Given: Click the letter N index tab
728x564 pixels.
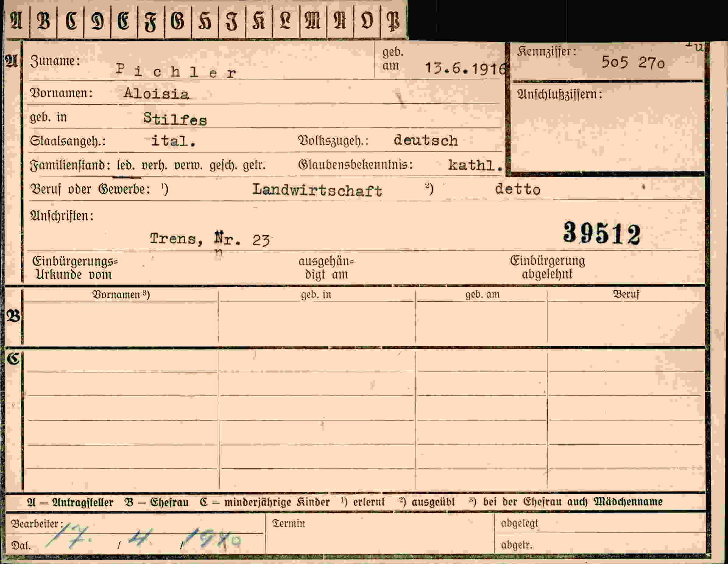Looking at the screenshot, I should coord(340,21).
